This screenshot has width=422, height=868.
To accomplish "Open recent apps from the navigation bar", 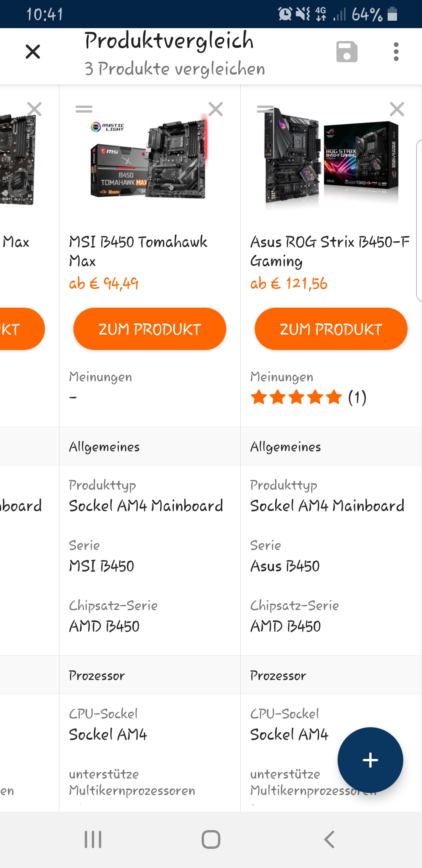I will point(93,839).
